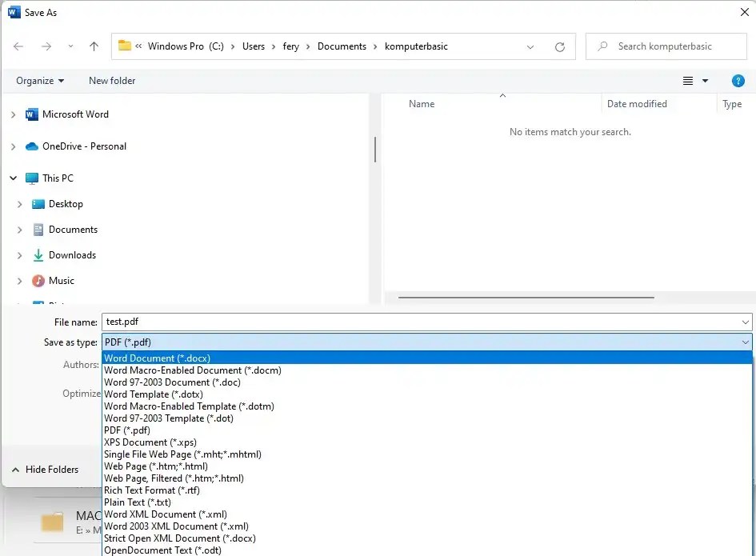Click the New folder button
Viewport: 756px width, 556px height.
[x=111, y=81]
